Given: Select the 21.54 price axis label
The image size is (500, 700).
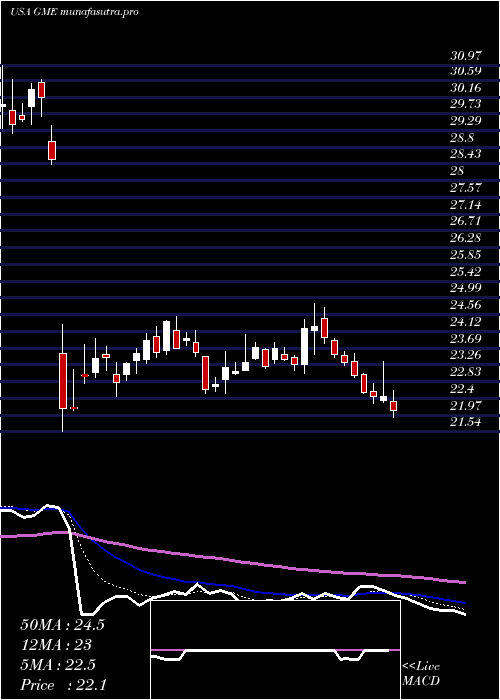Looking at the screenshot, I should (466, 422).
